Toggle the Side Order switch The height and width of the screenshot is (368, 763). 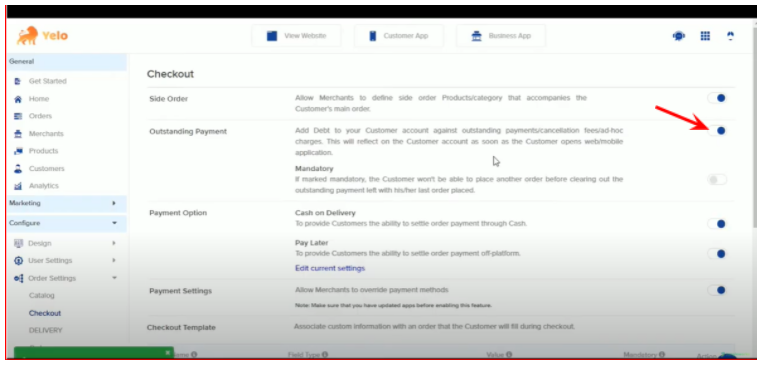pyautogui.click(x=717, y=98)
